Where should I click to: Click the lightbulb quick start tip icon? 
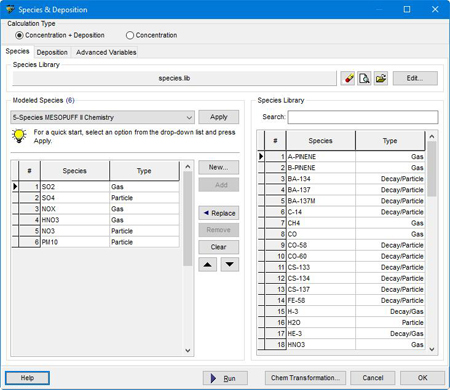coord(19,136)
